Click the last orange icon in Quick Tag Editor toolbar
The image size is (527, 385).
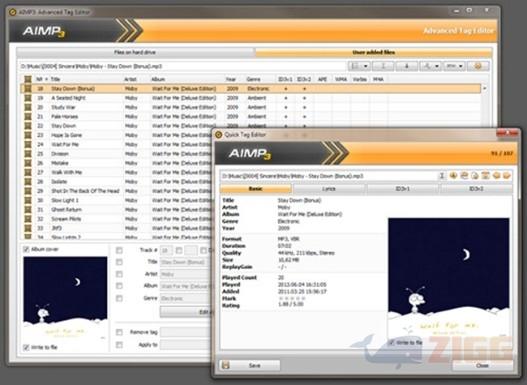tap(507, 176)
